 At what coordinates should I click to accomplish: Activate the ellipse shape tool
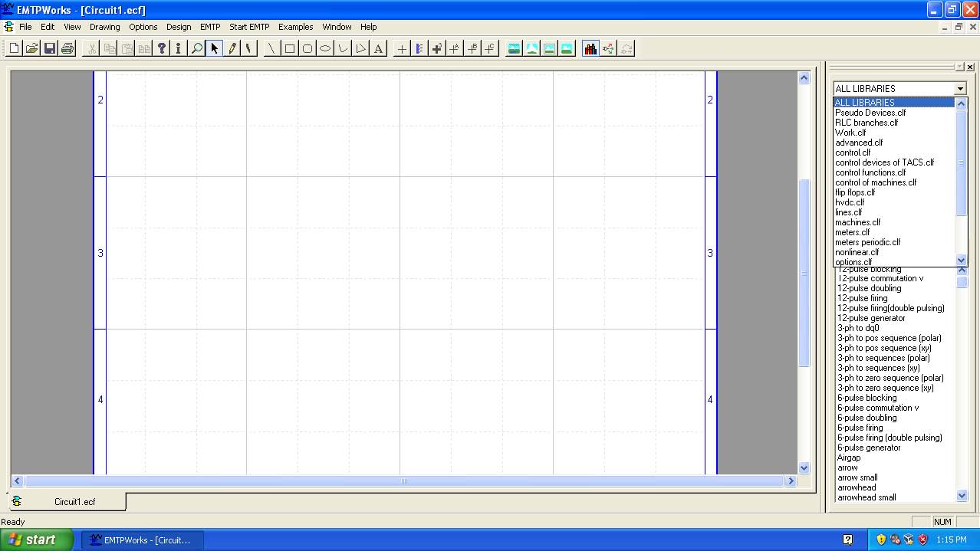[325, 49]
